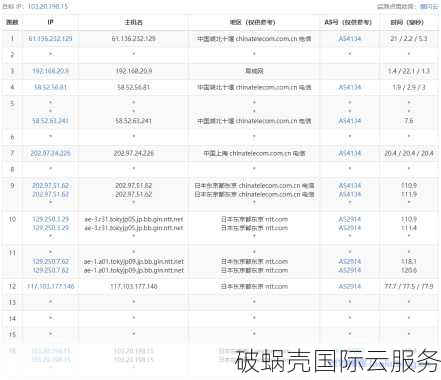Select hostname cell 192.168.20.9 in hop 3
The width and height of the screenshot is (441, 380).
coord(133,71)
